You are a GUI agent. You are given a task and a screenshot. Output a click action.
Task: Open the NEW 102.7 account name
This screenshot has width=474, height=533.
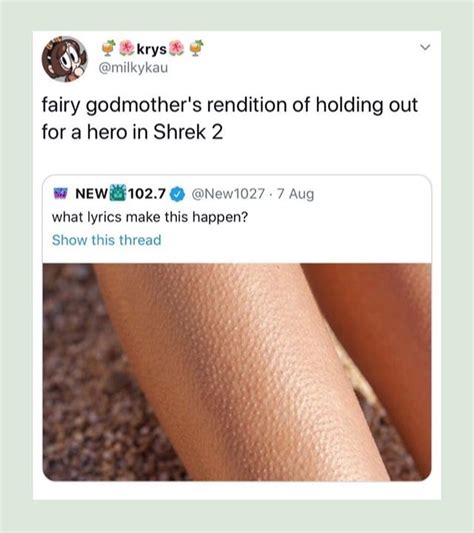[120, 194]
